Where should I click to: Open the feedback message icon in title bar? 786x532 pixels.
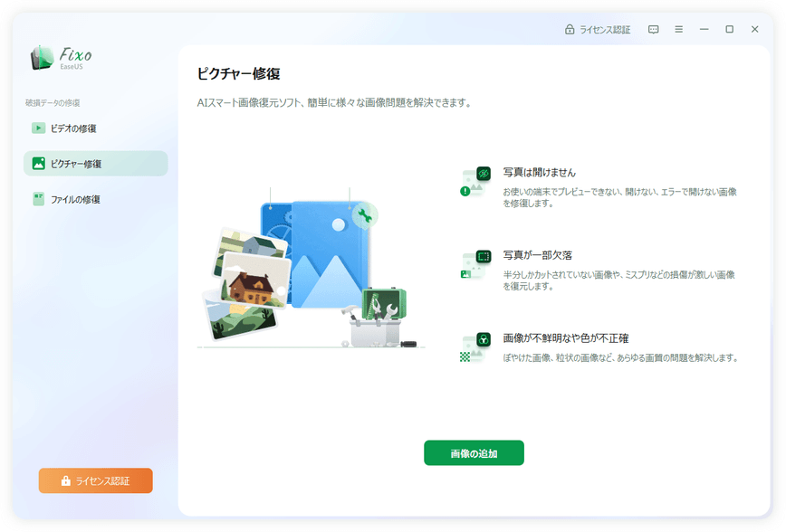click(653, 29)
